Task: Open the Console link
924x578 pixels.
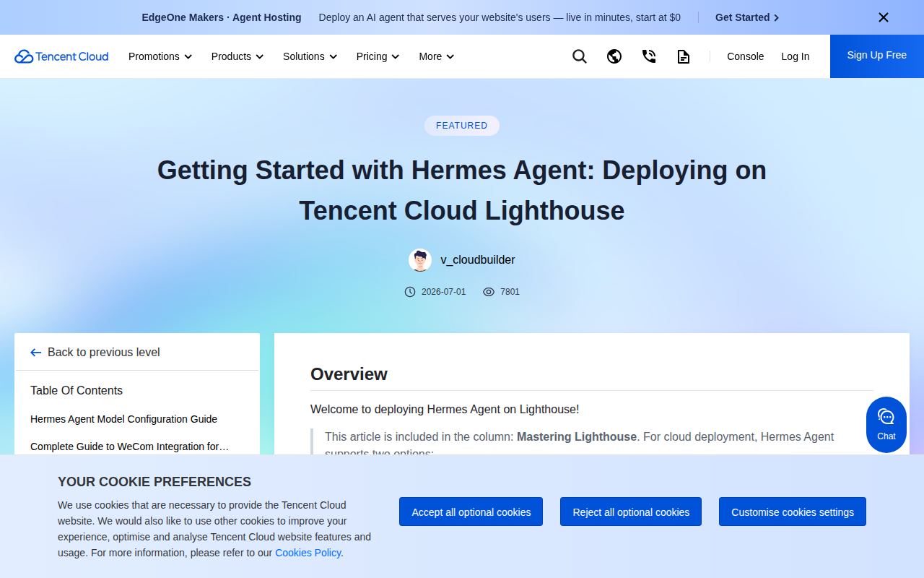Action: pyautogui.click(x=745, y=56)
